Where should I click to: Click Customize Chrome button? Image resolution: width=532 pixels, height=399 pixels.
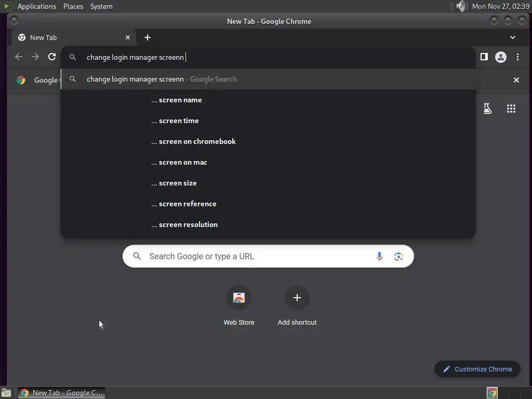pyautogui.click(x=477, y=369)
